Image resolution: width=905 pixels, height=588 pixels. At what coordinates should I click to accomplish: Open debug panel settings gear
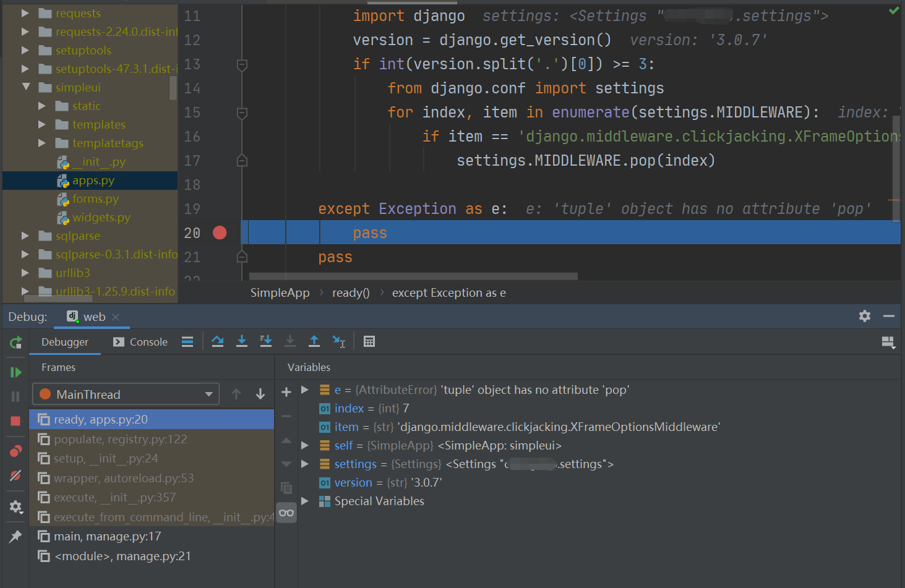point(865,316)
